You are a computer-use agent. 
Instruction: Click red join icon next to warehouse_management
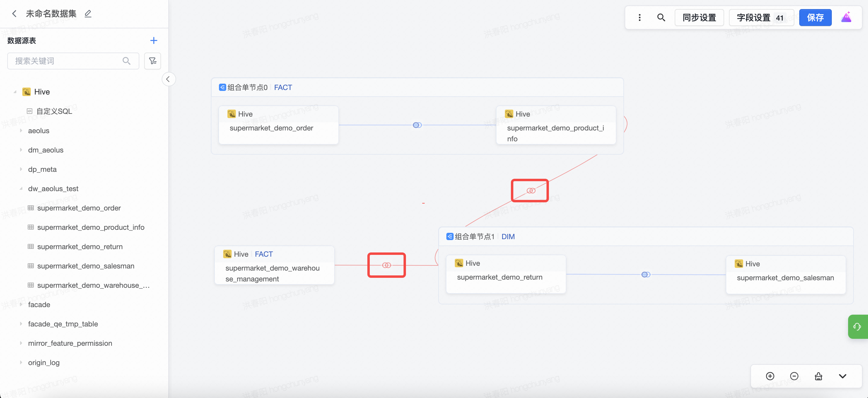pyautogui.click(x=386, y=265)
